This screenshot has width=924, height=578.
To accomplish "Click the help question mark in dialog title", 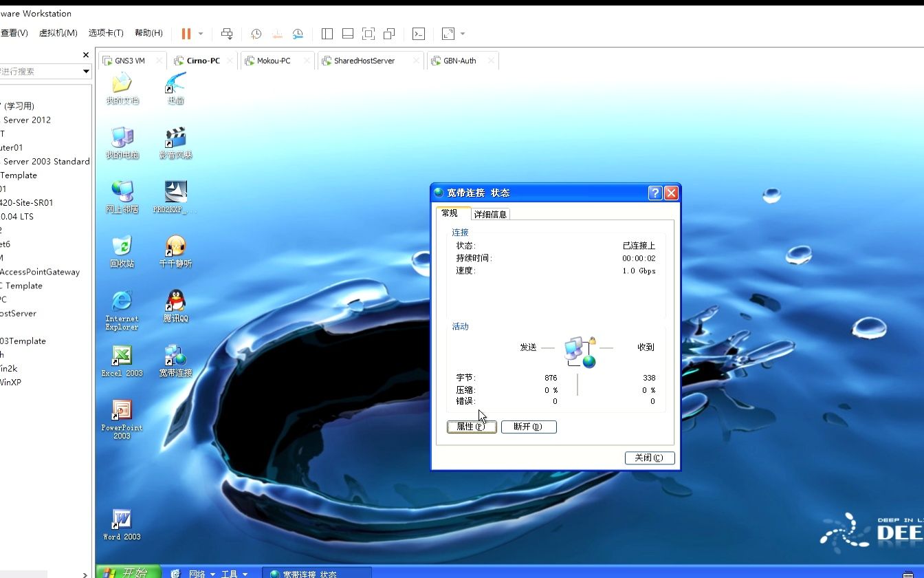I will [x=655, y=193].
